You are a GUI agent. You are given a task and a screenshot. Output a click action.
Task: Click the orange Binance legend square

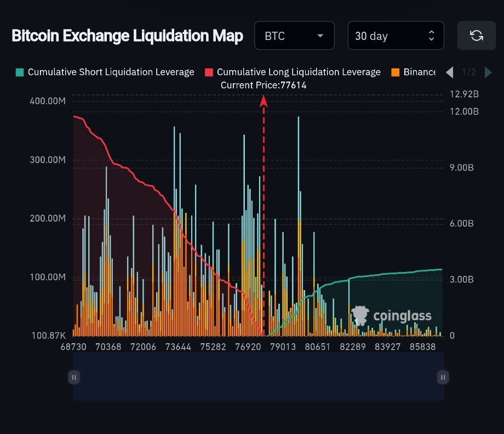coord(396,72)
